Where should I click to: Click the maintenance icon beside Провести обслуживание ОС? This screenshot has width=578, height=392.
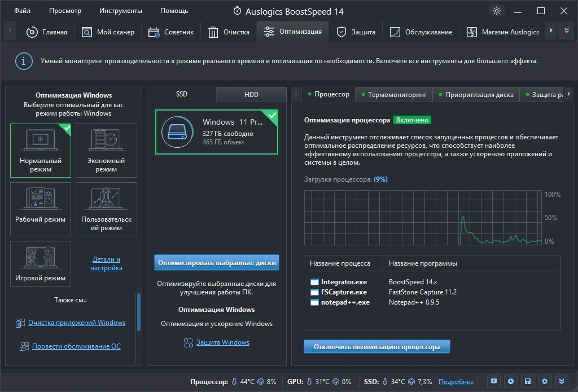24,346
